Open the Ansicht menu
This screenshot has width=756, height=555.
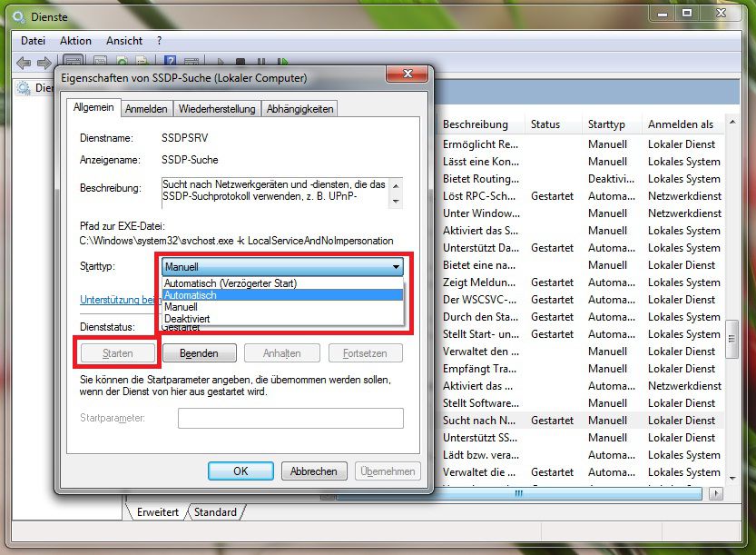click(x=124, y=41)
